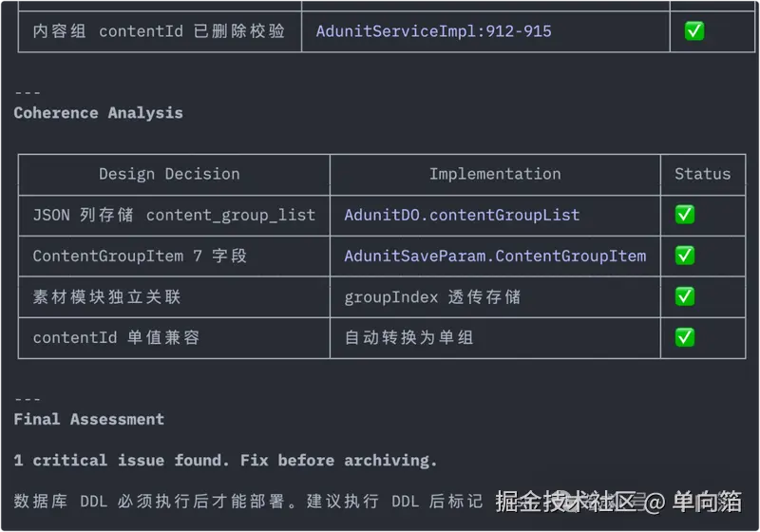Select the Implementation column header
This screenshot has width=760, height=532.
click(x=495, y=174)
